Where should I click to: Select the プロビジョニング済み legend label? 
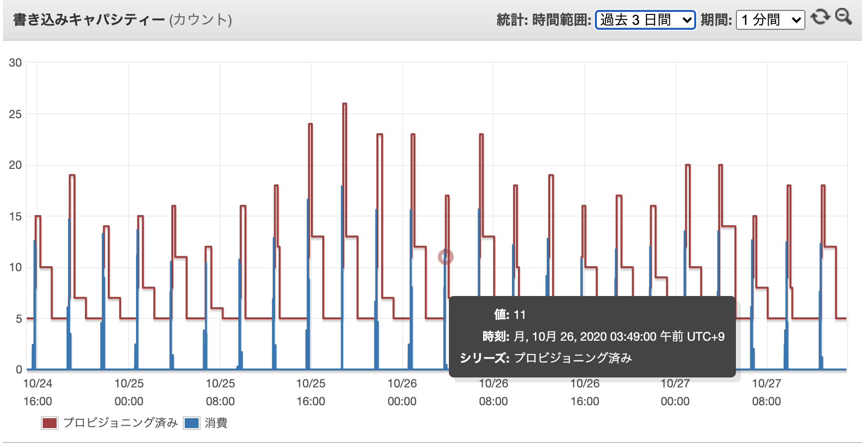coord(121,423)
